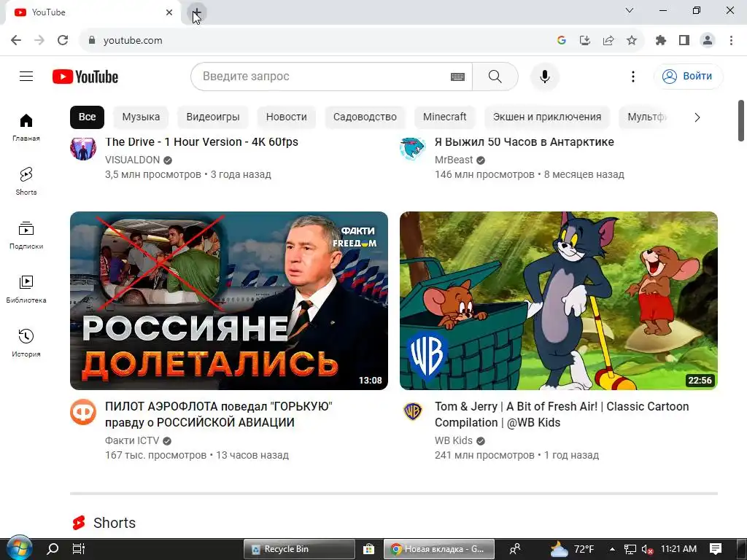
Task: Open Библиотека in the sidebar
Action: [x=26, y=289]
